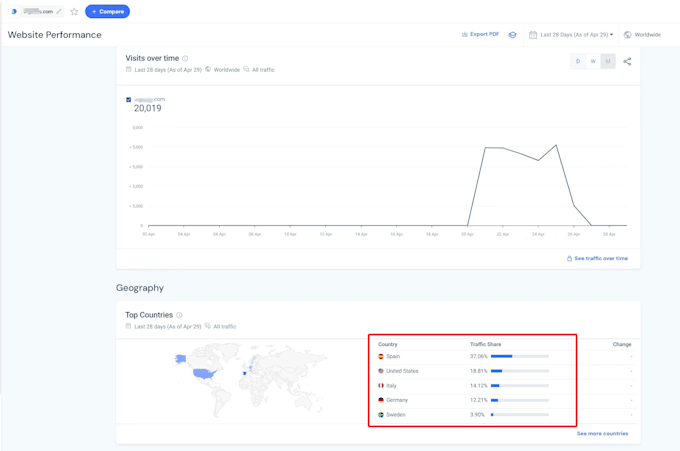Open the See more countries link

(x=602, y=434)
